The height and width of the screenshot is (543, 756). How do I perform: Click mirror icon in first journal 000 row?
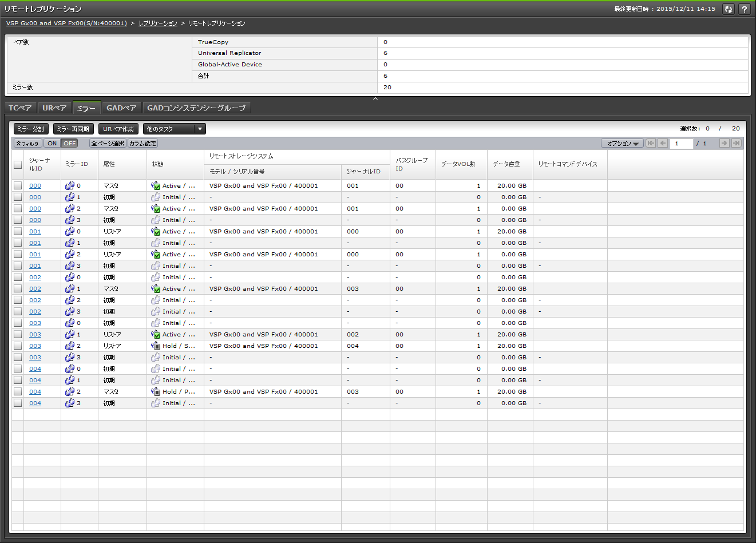[70, 186]
